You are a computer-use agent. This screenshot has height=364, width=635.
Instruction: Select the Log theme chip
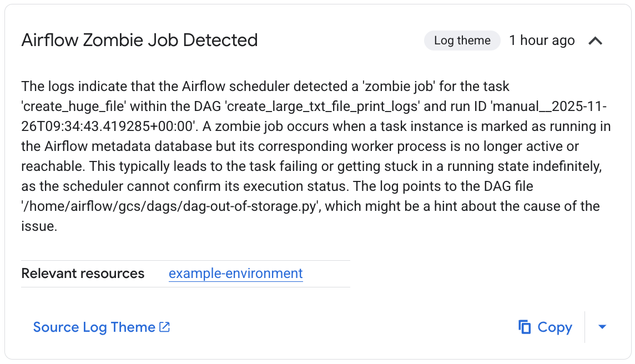click(x=462, y=40)
